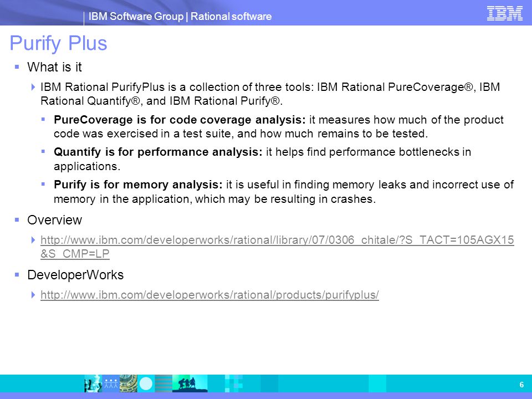Click 'IBM Software Group | Rational software' header text
Image resolution: width=532 pixels, height=399 pixels.
[x=180, y=16]
